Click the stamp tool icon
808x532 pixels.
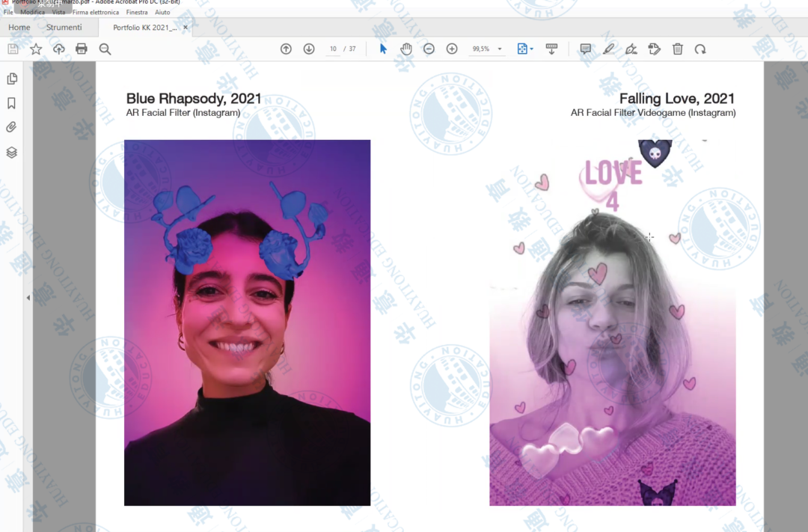[x=655, y=49]
